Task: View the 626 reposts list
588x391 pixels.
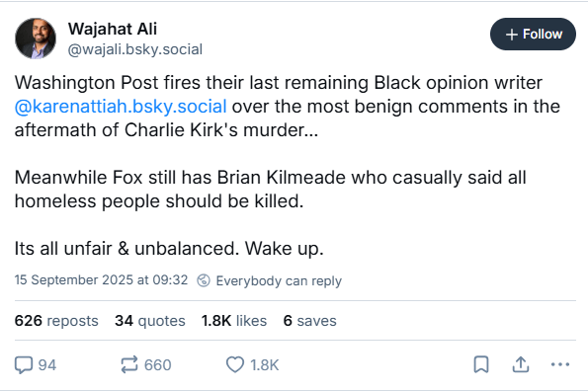Action: tap(56, 321)
